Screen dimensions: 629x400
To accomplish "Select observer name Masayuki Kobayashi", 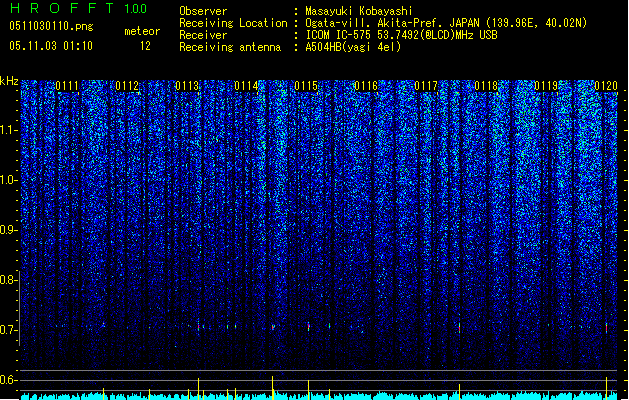I will pyautogui.click(x=359, y=11).
